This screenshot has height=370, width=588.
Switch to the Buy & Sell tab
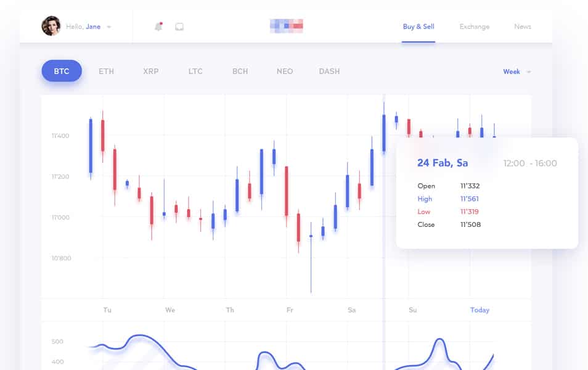point(419,27)
